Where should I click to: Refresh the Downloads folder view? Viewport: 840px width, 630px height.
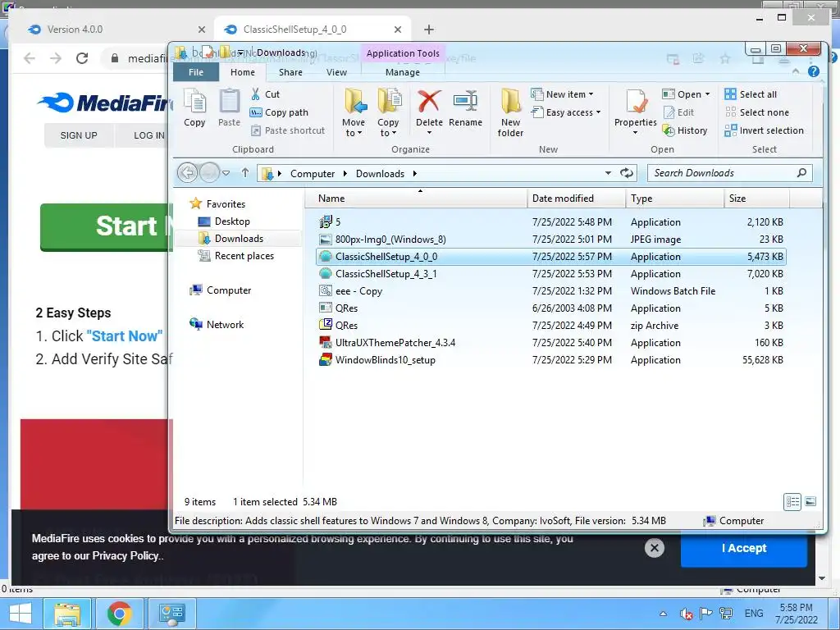[626, 173]
